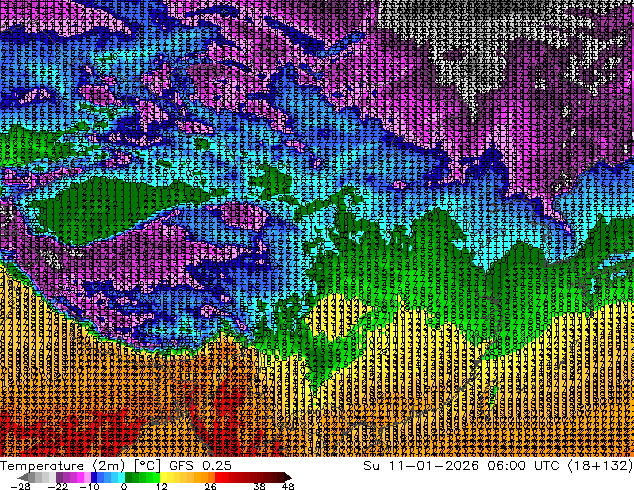Click the "Temperature (2m)" title text
Screen dimensions: 634x490
(63, 466)
